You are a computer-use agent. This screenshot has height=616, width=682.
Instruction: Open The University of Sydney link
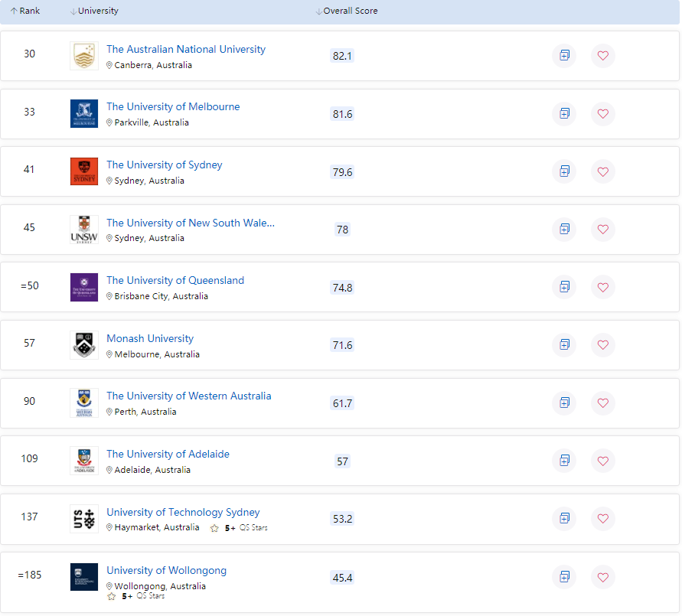(x=165, y=165)
